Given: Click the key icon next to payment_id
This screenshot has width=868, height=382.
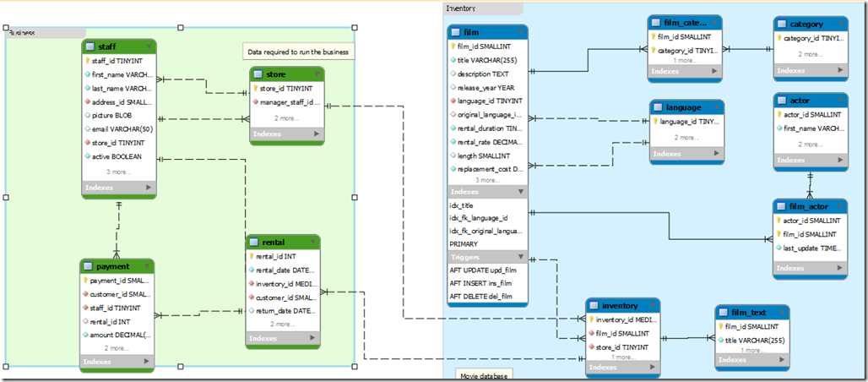Looking at the screenshot, I should tap(85, 281).
